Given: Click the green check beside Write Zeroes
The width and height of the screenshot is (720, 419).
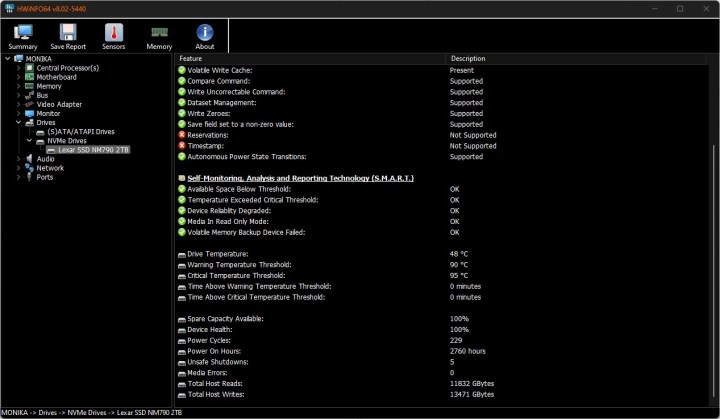Looking at the screenshot, I should (181, 113).
